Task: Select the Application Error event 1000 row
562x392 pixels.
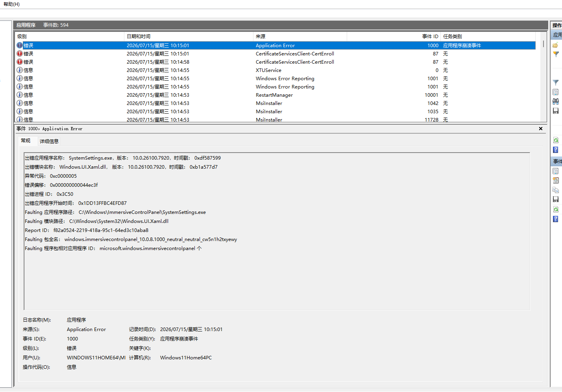Action: click(x=275, y=45)
